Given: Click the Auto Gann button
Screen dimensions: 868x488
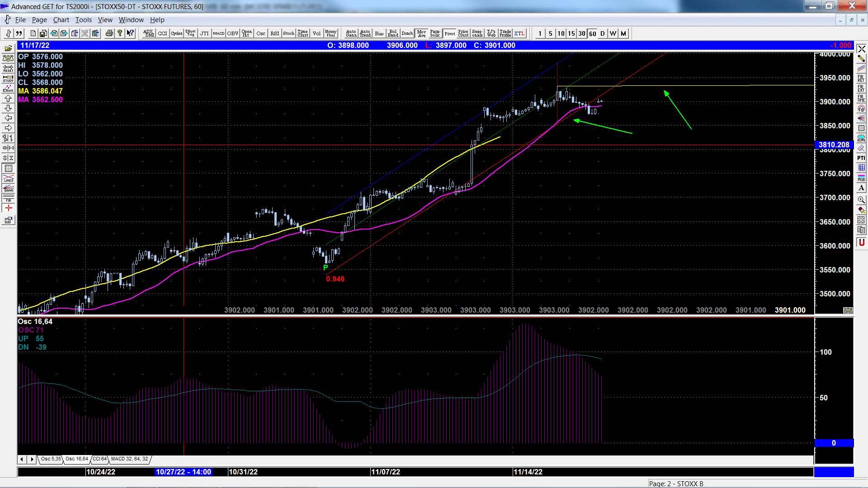Looking at the screenshot, I should [351, 33].
